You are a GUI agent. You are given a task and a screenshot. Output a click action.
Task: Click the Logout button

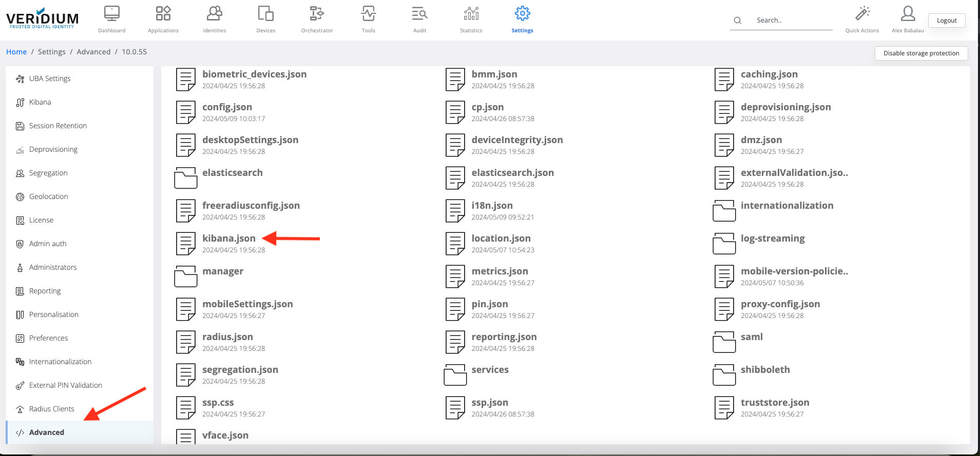[x=947, y=21]
